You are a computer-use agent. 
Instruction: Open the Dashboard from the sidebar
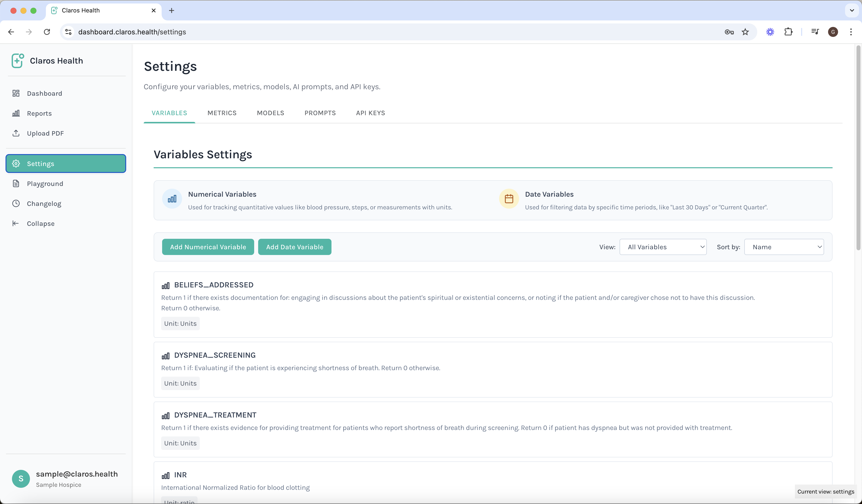44,93
